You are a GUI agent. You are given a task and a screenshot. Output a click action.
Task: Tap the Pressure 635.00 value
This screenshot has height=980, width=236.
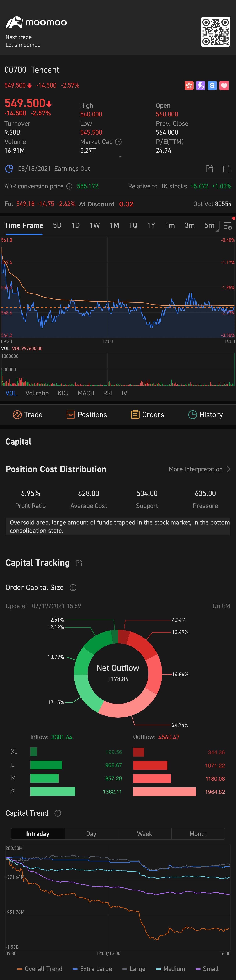point(205,493)
